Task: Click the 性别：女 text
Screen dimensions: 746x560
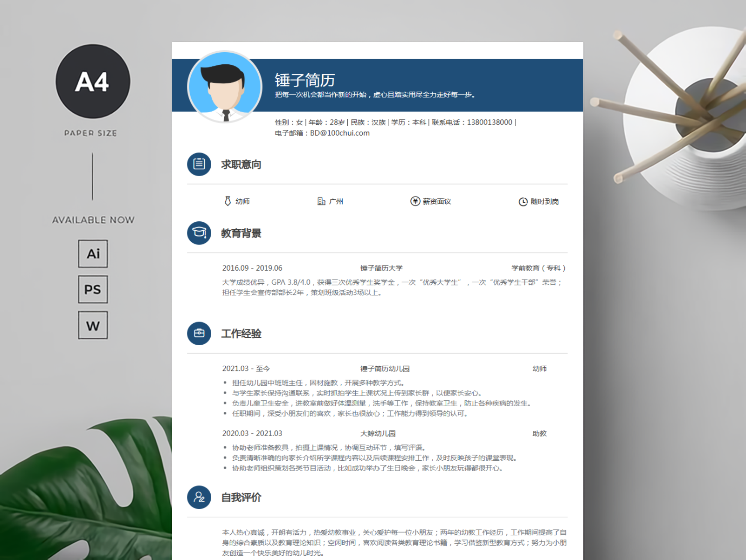Action: pos(289,122)
